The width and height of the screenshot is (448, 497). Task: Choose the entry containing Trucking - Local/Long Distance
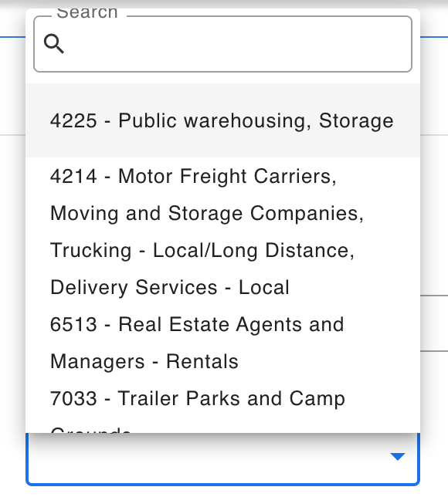coord(202,250)
